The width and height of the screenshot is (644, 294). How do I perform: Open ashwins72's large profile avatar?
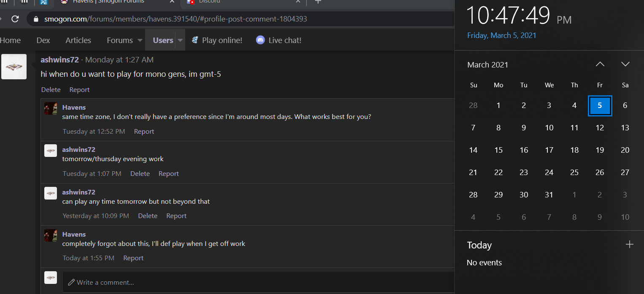coord(14,67)
